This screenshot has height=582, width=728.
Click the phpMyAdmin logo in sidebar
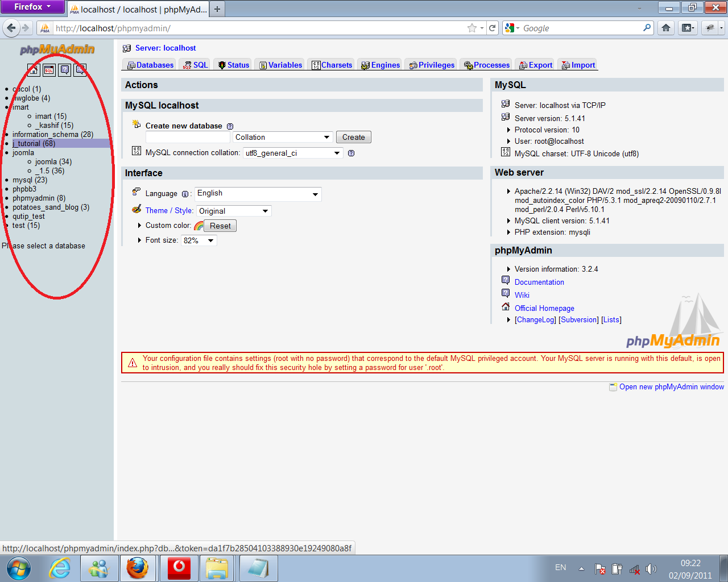(x=57, y=49)
